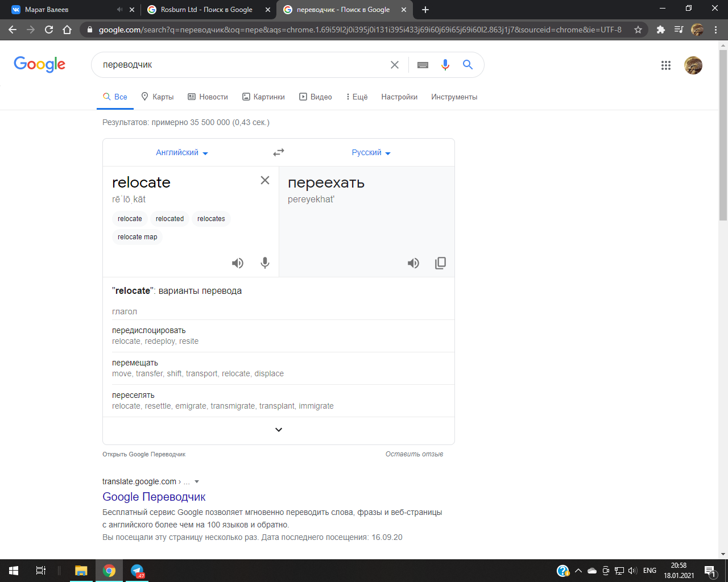Close the Rosburn Ltd browser tab
Viewport: 728px width, 582px height.
point(267,10)
